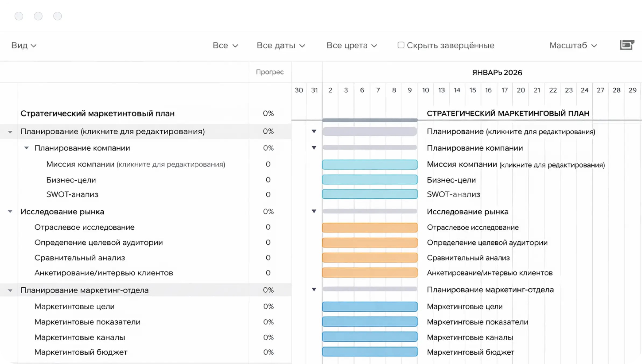The image size is (642, 364).
Task: Collapse Исследование рынка group in task list
Action: [x=10, y=211]
